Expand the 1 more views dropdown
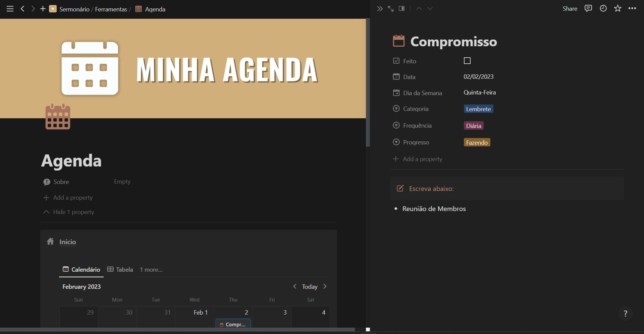The image size is (644, 334). pos(151,270)
